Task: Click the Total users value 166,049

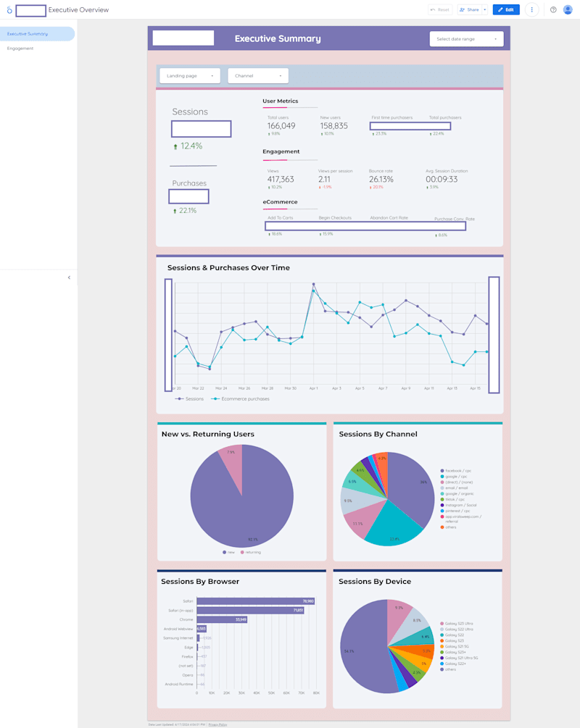Action: (x=281, y=126)
